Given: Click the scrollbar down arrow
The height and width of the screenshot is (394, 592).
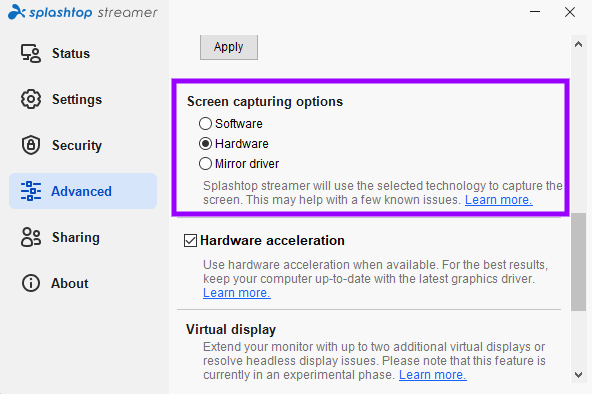Looking at the screenshot, I should tap(578, 375).
